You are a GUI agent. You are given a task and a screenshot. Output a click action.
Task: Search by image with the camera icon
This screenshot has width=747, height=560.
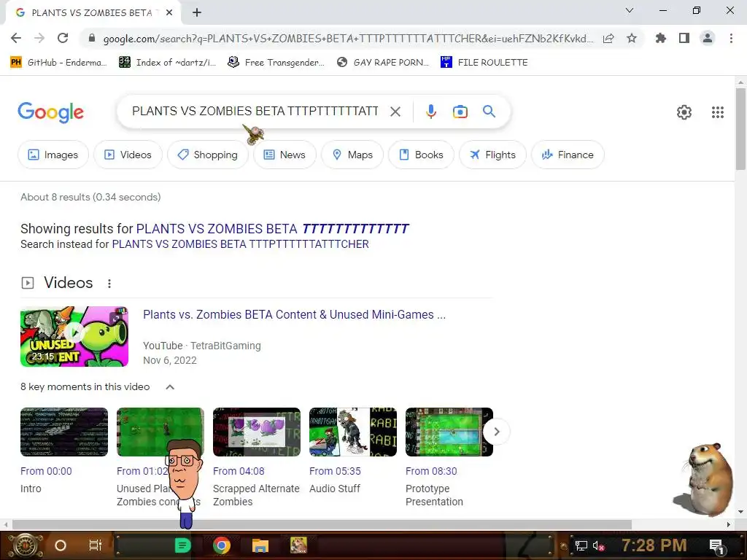point(460,112)
